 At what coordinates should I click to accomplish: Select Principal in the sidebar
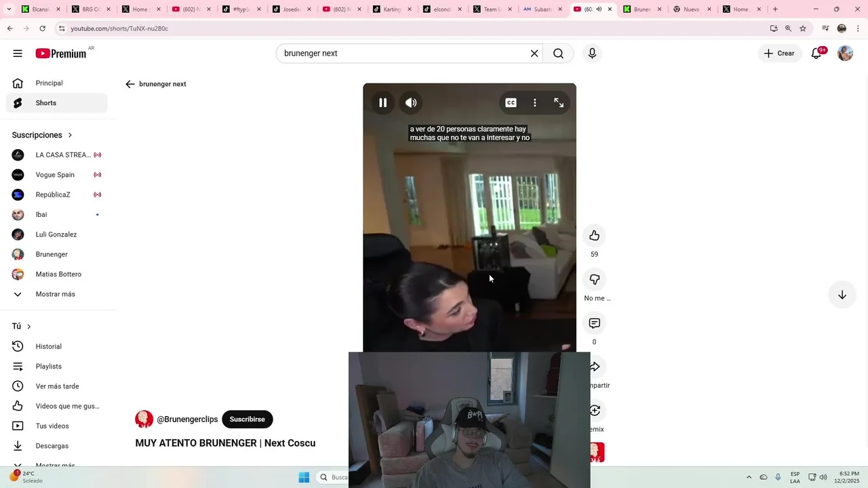pos(57,83)
